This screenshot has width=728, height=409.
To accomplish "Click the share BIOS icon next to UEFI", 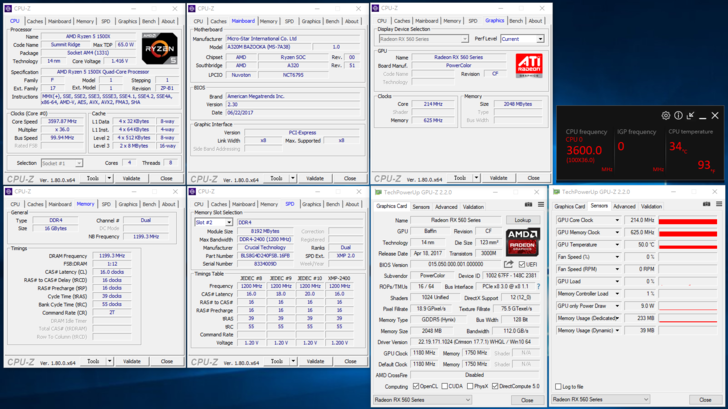I will click(508, 265).
